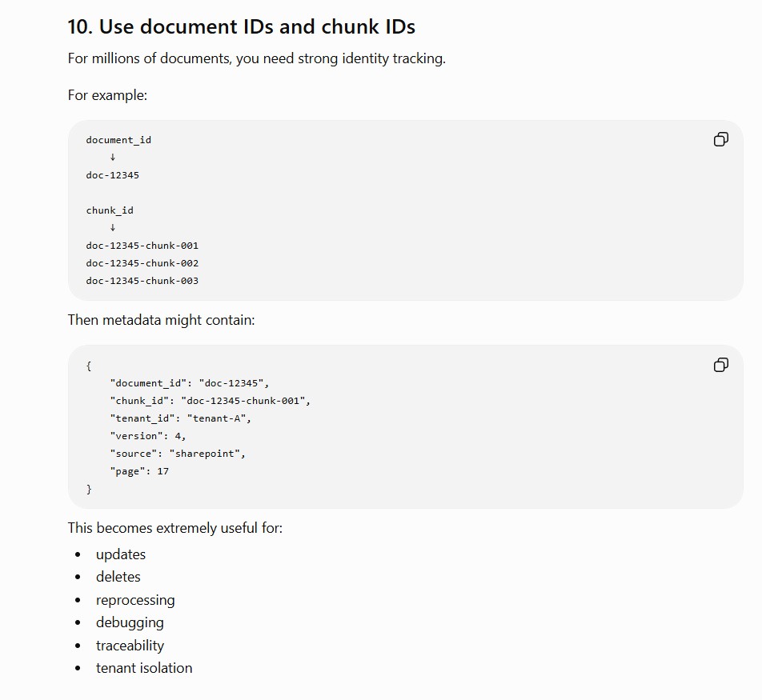Click the 'debugging' bullet item
Image resolution: width=762 pixels, height=700 pixels.
[130, 622]
